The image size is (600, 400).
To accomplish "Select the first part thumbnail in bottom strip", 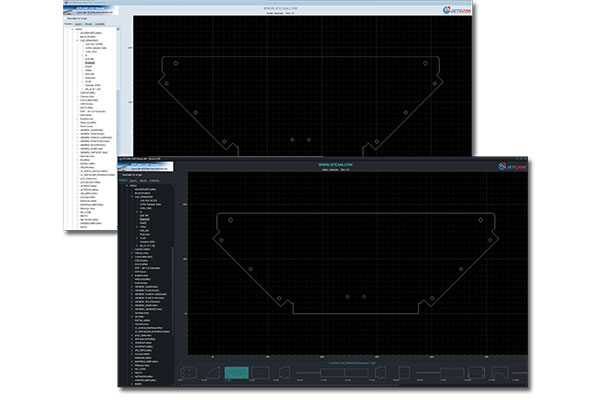I will coord(188,372).
